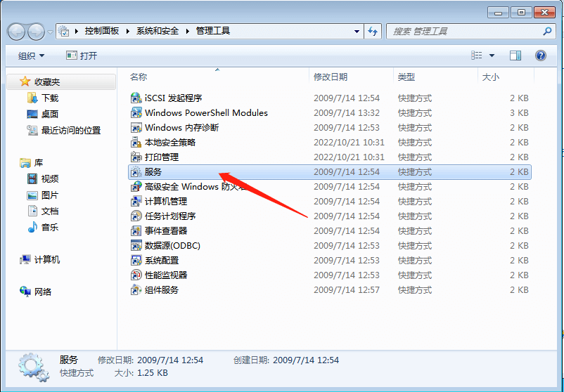Select the 高级安全 Windows 防火墙 icon
This screenshot has height=392, width=564.
[x=136, y=186]
